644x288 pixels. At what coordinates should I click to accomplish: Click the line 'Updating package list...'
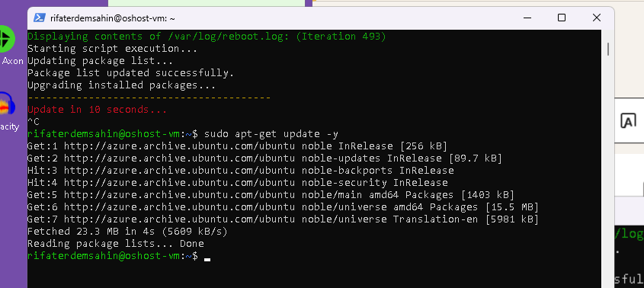pos(100,61)
